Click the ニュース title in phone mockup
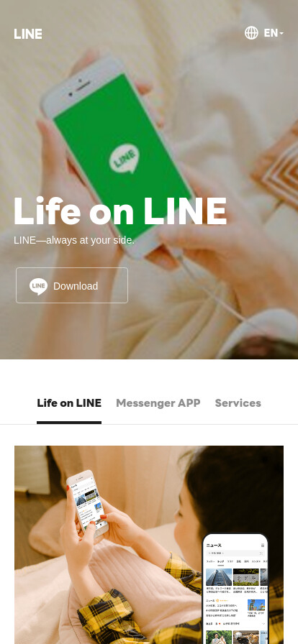298x644 pixels. [214, 546]
